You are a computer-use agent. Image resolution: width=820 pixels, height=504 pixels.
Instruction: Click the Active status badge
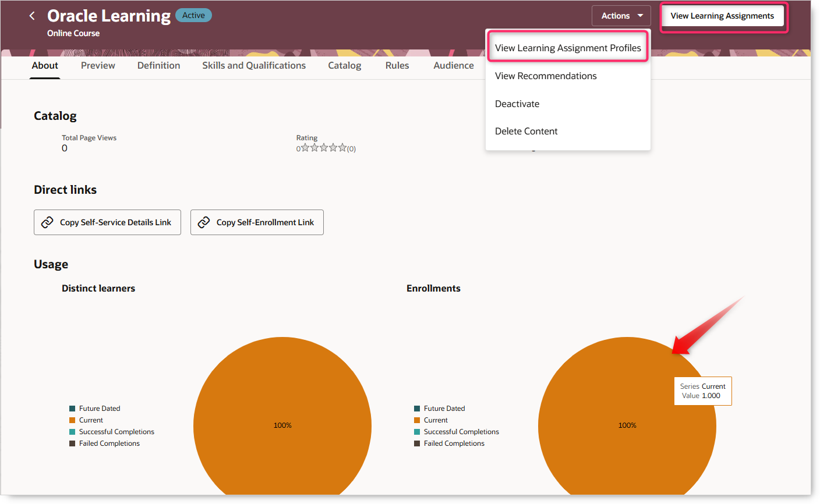point(193,16)
